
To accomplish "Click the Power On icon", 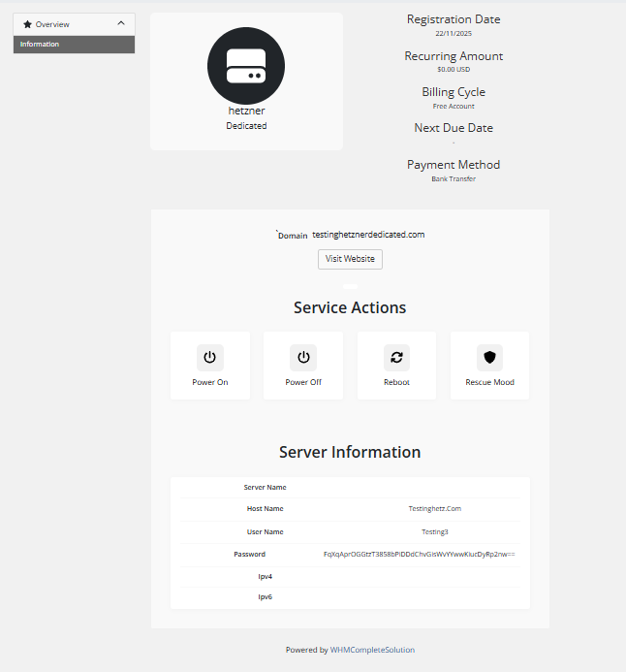I will [209, 358].
